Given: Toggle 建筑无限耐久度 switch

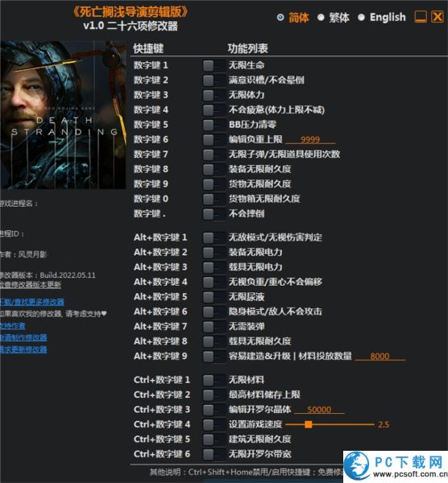Looking at the screenshot, I should 214,440.
